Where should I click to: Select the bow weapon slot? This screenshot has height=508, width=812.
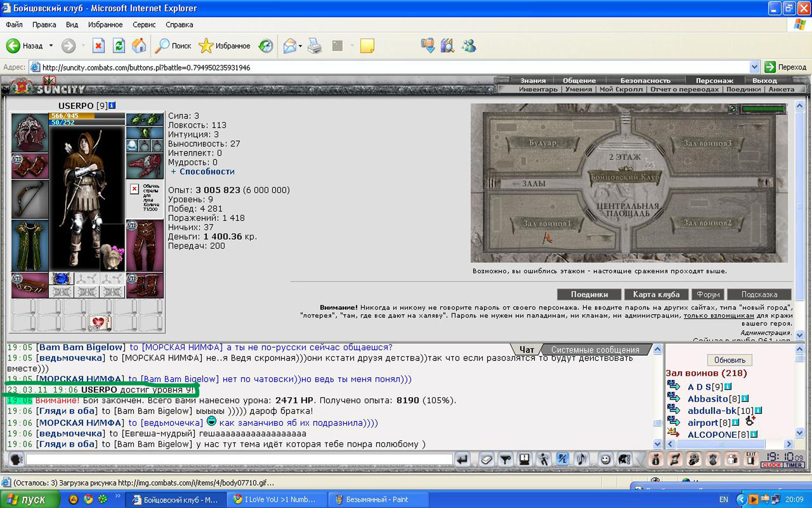pyautogui.click(x=30, y=199)
